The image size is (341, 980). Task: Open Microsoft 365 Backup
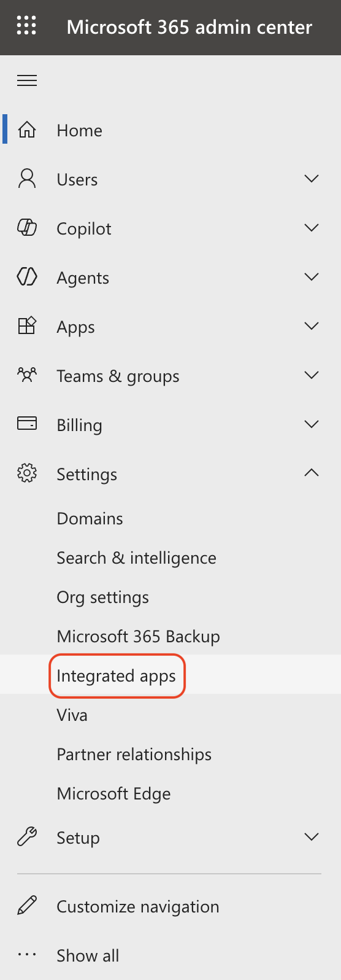click(x=138, y=637)
